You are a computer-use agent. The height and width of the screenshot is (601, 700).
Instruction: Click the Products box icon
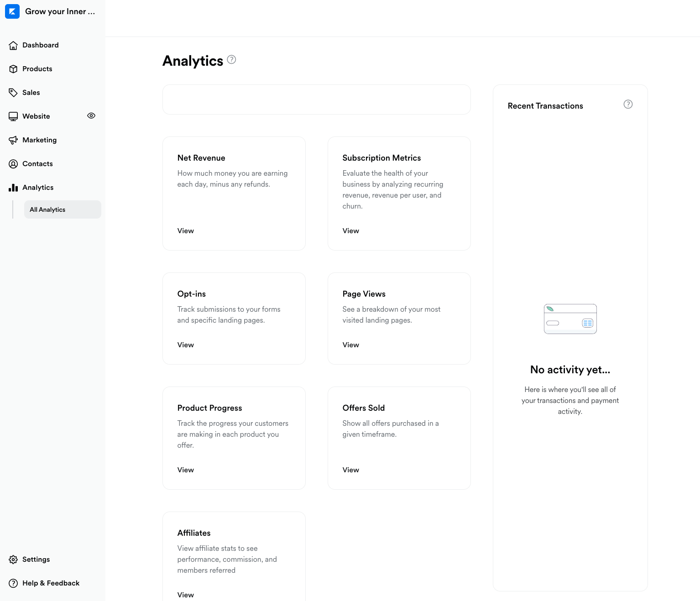pyautogui.click(x=13, y=69)
